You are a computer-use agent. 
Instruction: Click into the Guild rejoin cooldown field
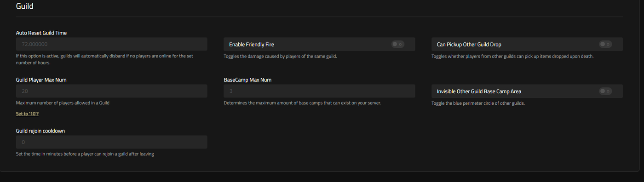(x=112, y=142)
